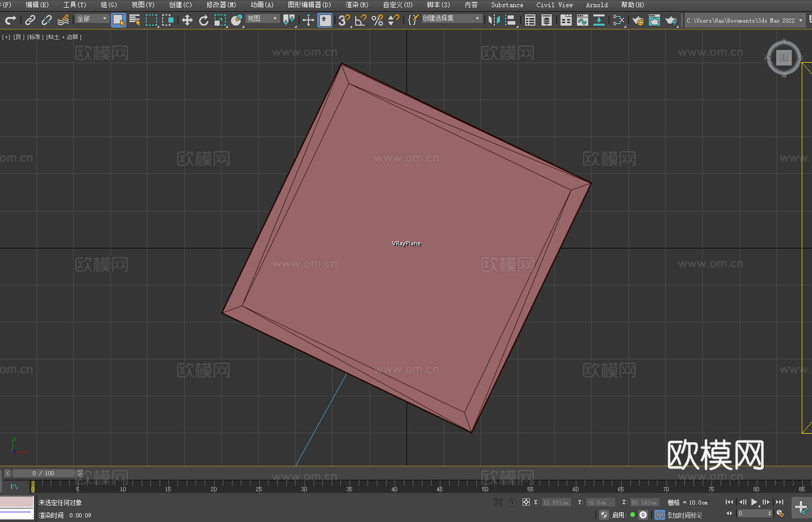This screenshot has height=522, width=812.
Task: Toggle Angle Snap
Action: pyautogui.click(x=361, y=20)
